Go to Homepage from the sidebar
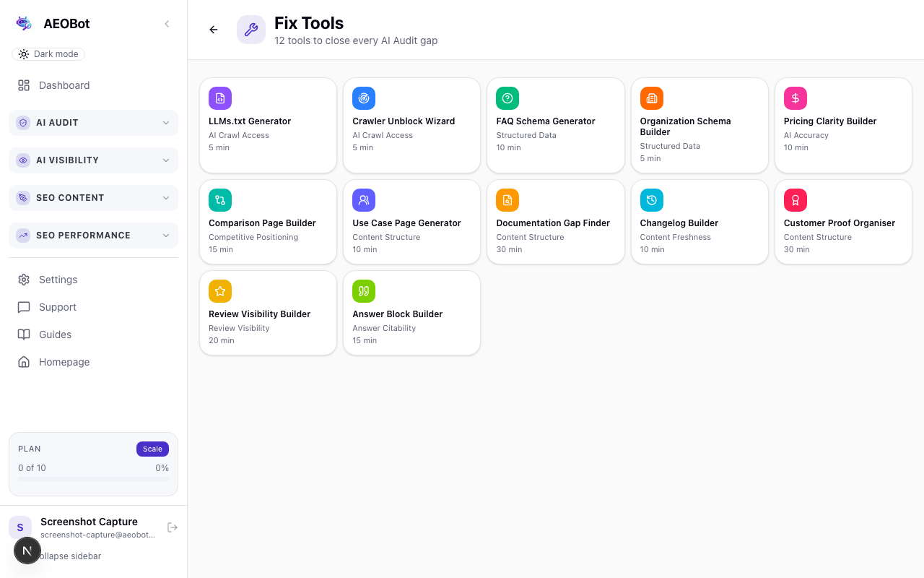 pos(93,362)
